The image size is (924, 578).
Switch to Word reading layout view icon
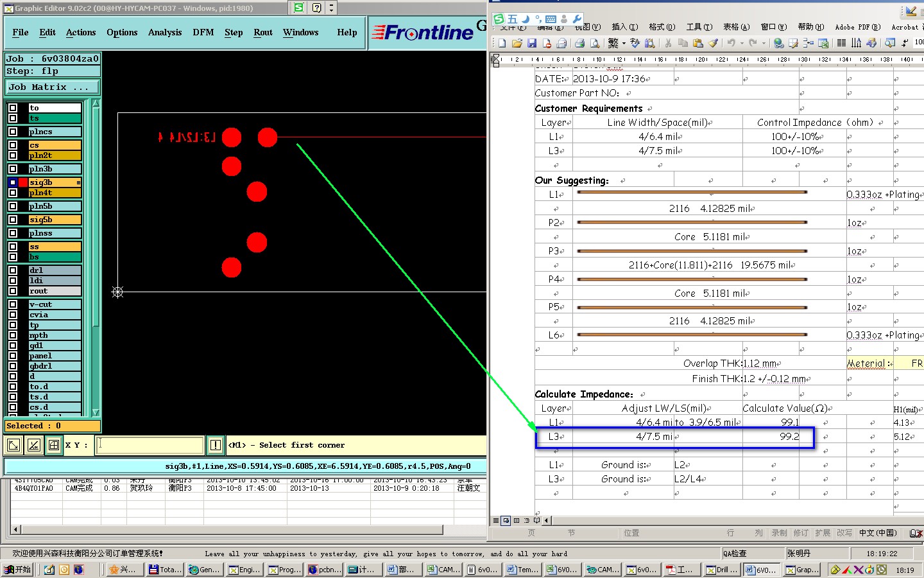point(537,520)
